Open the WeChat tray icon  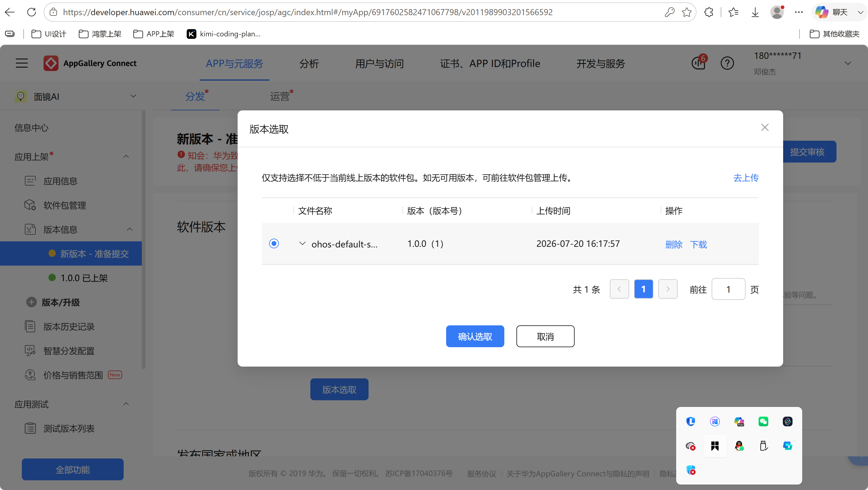[763, 421]
